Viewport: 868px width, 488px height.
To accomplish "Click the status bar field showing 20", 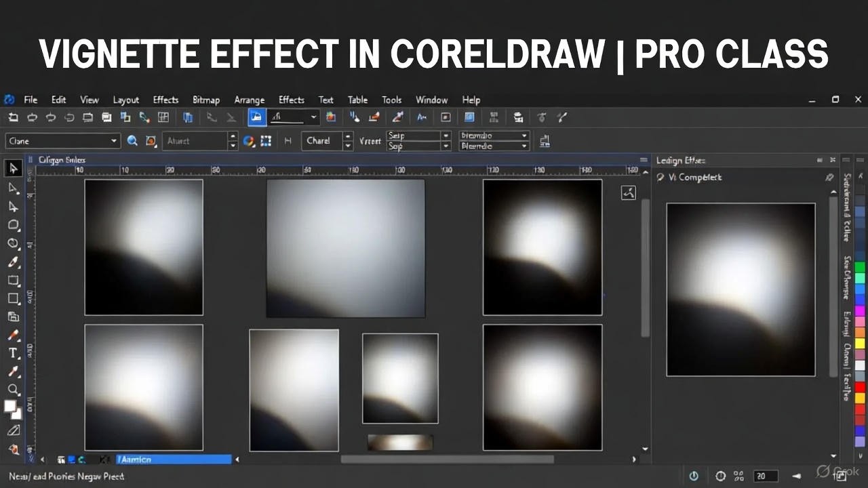I will pyautogui.click(x=765, y=476).
